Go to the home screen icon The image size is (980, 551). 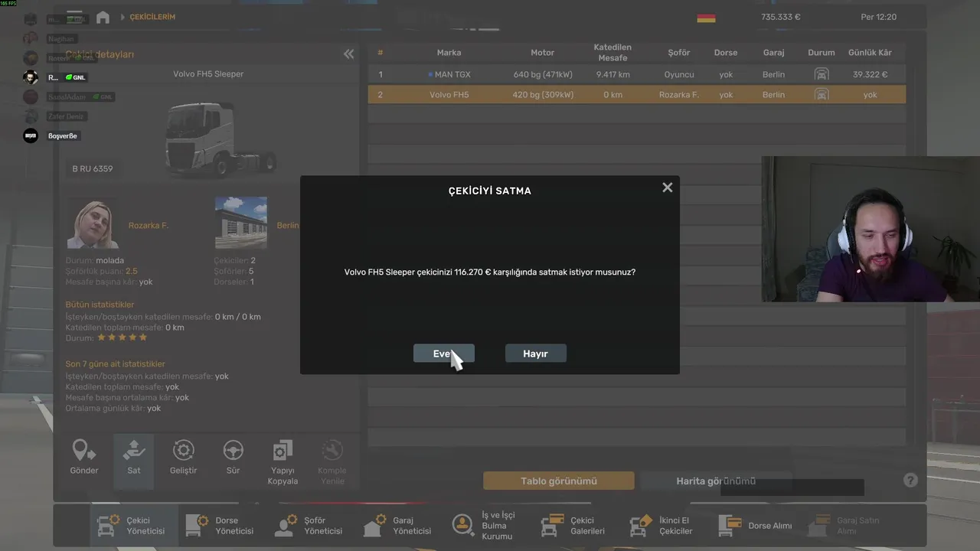tap(103, 17)
